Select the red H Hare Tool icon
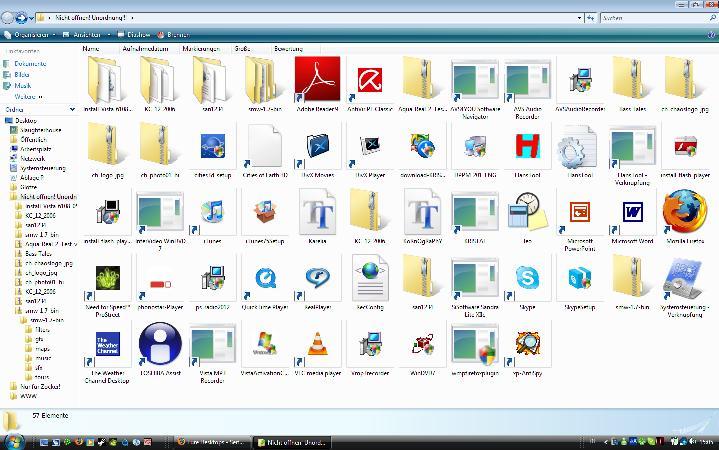Viewport: 719px width, 450px height. 527,146
